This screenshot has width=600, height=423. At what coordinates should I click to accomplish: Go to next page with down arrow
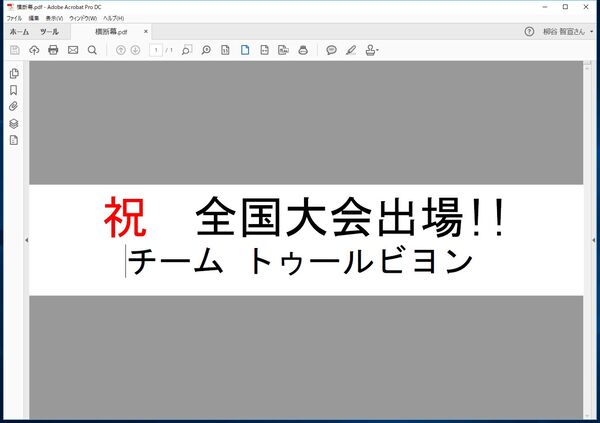135,50
